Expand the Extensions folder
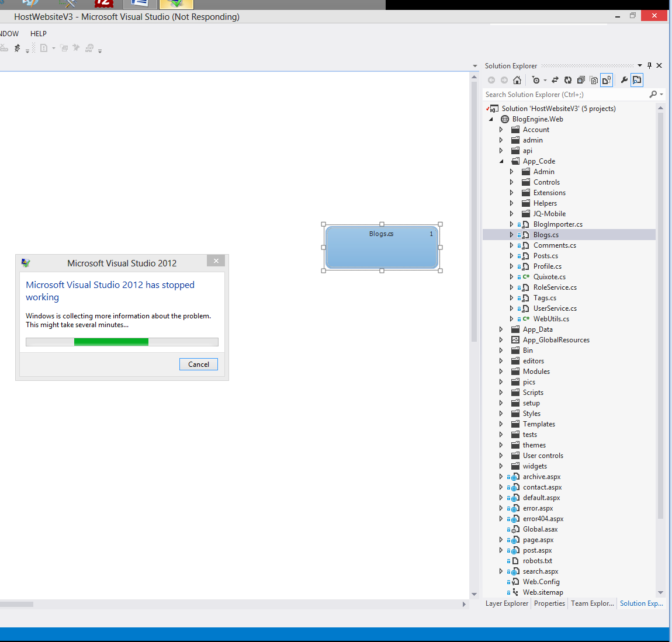 tap(511, 193)
